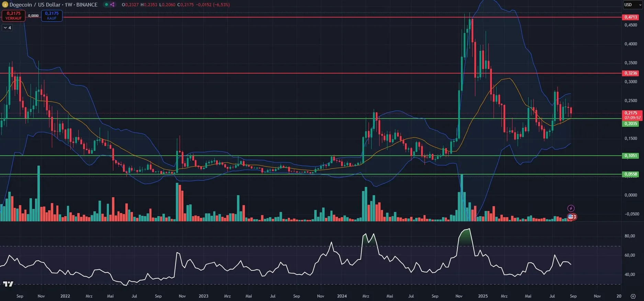The width and height of the screenshot is (644, 301).
Task: Click the TradingView logo
Action: [8, 284]
